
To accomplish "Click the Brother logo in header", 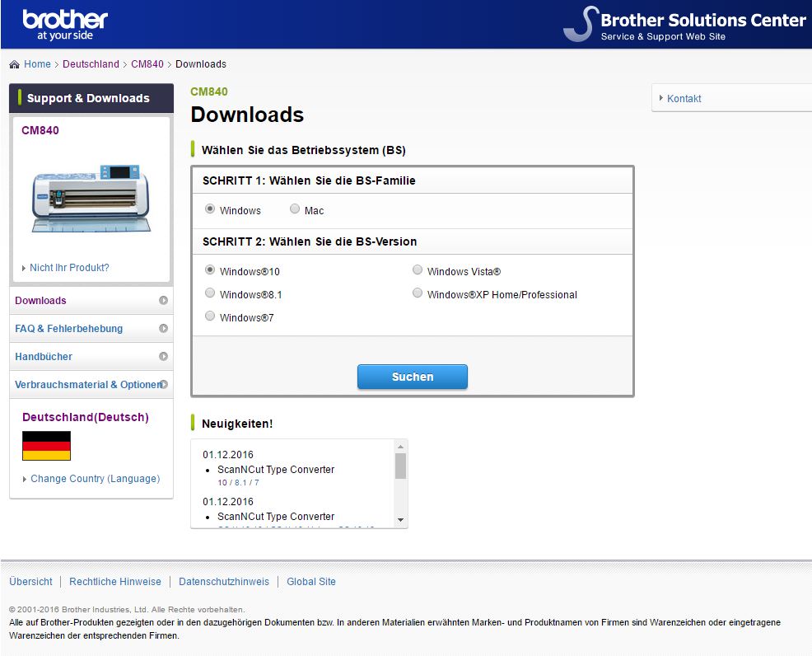I will [65, 25].
